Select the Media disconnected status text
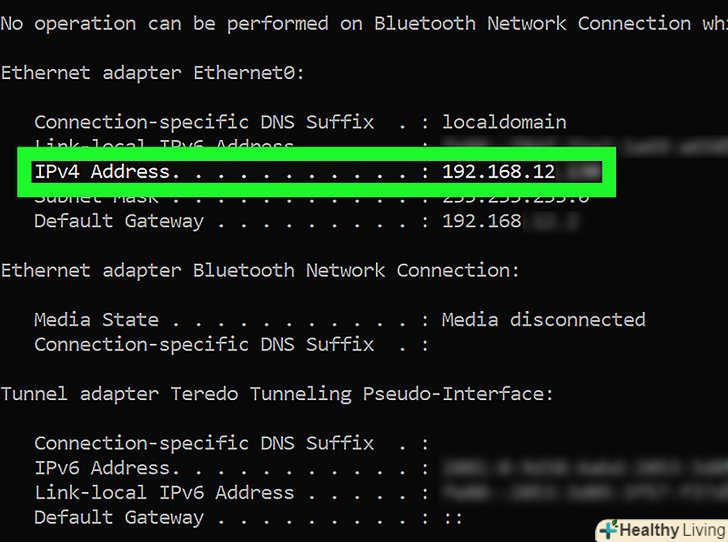Screen dimensions: 728x542 (x=544, y=320)
